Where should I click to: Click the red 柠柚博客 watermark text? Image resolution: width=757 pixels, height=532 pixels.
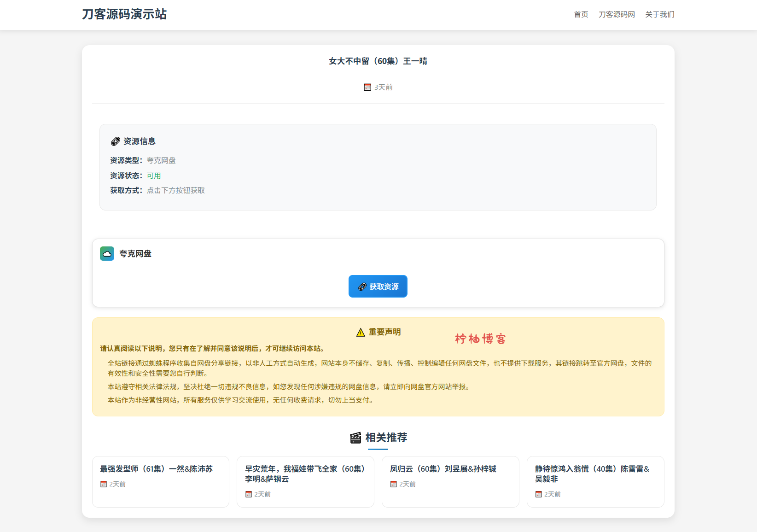click(480, 339)
